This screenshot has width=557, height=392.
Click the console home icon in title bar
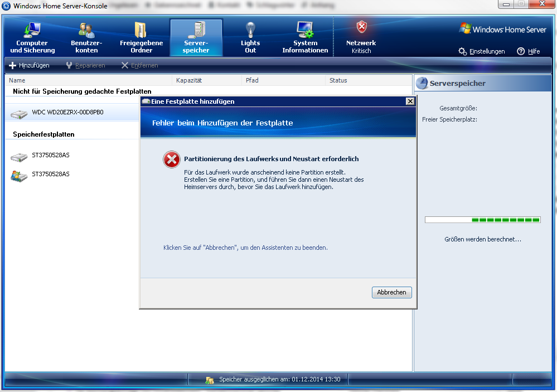tap(6, 6)
